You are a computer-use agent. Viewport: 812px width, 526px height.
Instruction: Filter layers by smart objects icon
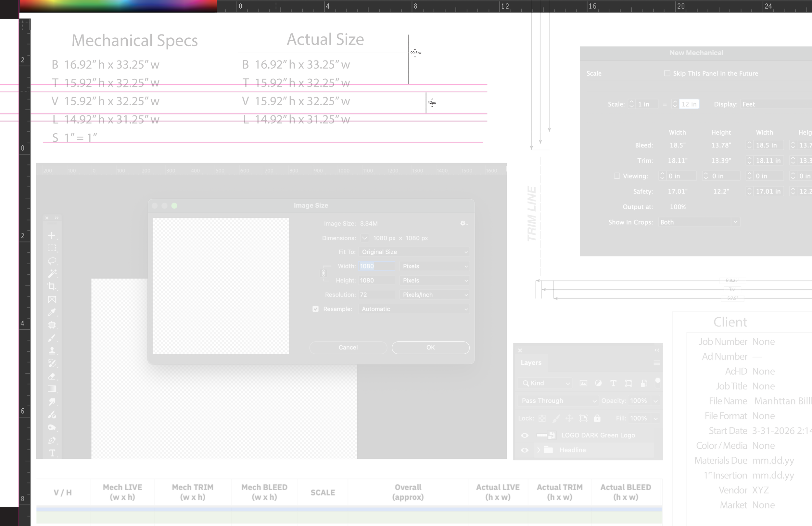point(644,383)
